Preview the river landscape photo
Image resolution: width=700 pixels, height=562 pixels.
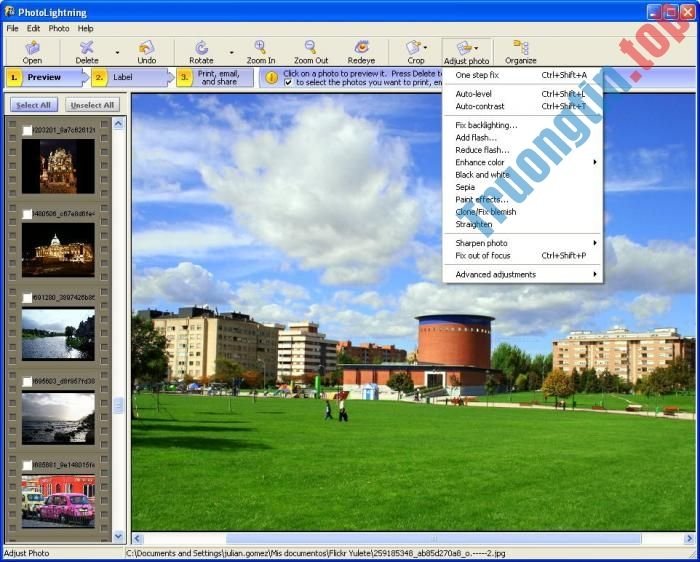tap(58, 333)
